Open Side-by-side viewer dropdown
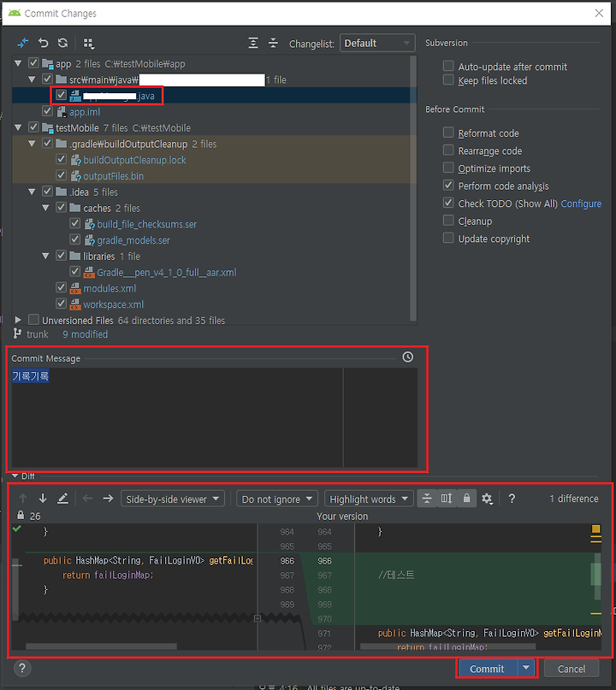Viewport: 616px width, 690px height. (x=173, y=498)
